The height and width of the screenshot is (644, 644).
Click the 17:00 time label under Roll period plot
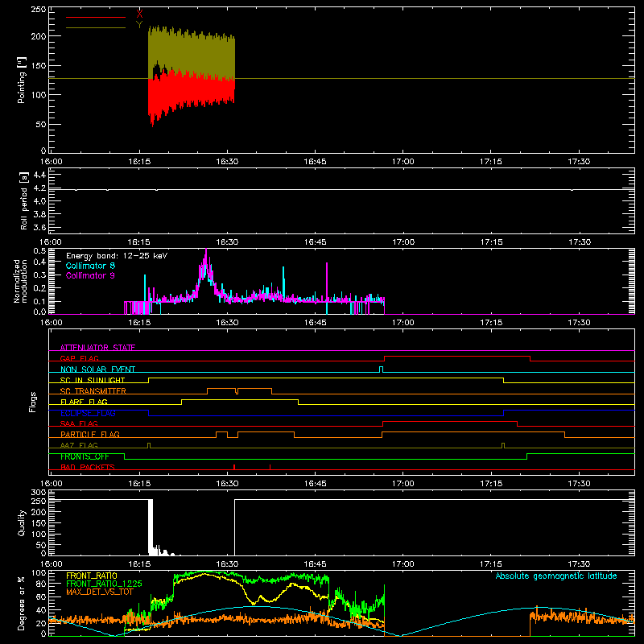(403, 242)
